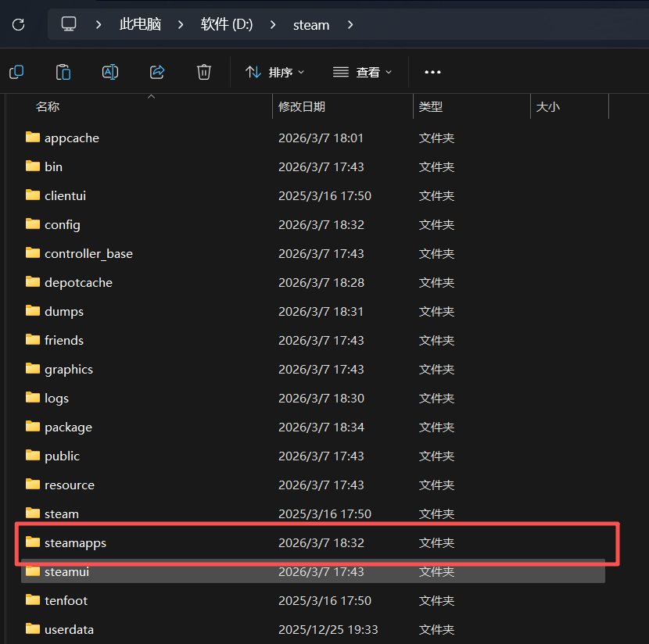Click date 2025/3/16 17:50 in clientui row
The height and width of the screenshot is (644, 649).
tap(325, 195)
